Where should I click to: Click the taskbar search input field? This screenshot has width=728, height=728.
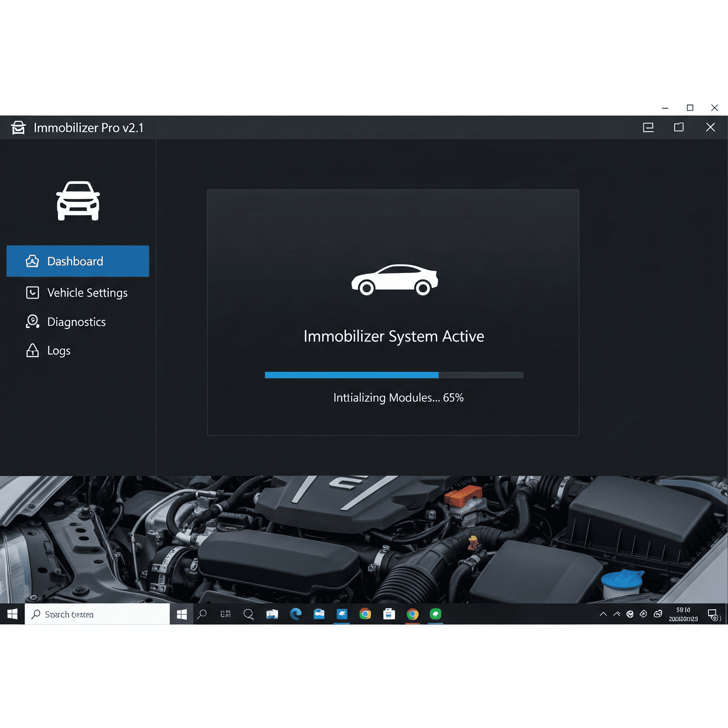click(97, 614)
